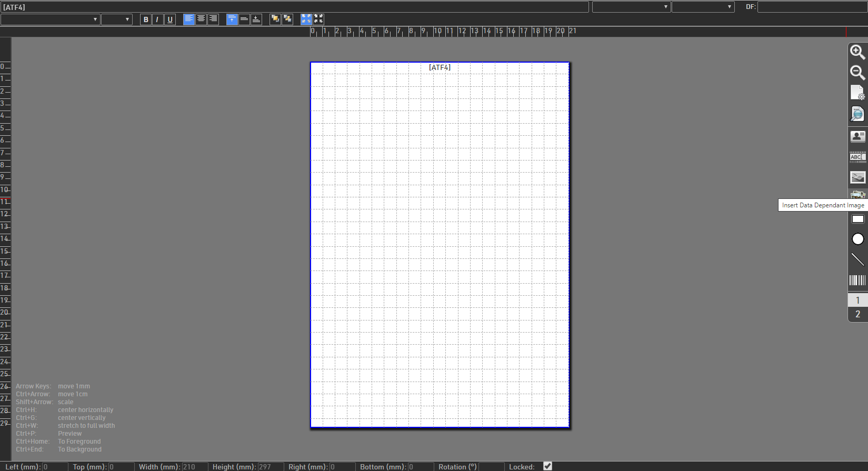Viewport: 868px width, 471px height.
Task: Select the diagonal line tool
Action: tap(857, 259)
